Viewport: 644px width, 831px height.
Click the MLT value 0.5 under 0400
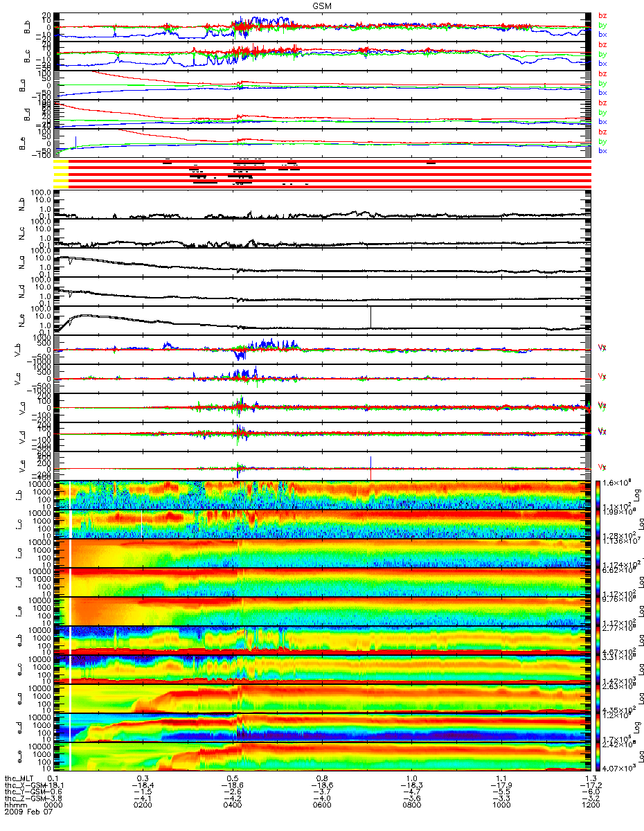tap(233, 779)
